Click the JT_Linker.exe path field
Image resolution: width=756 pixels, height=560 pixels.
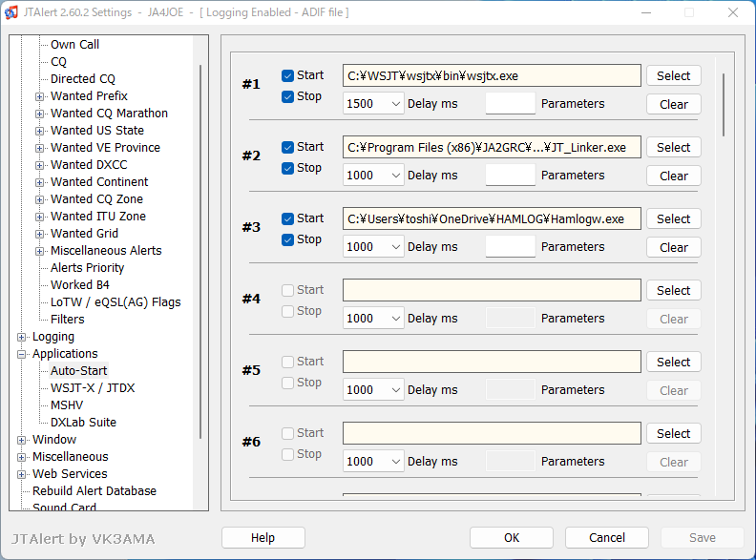(x=492, y=148)
